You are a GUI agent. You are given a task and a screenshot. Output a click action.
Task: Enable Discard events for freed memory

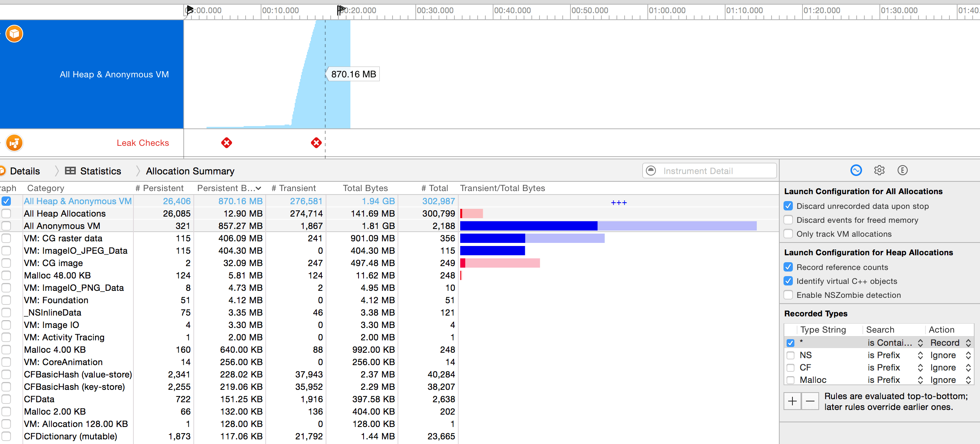(x=788, y=220)
